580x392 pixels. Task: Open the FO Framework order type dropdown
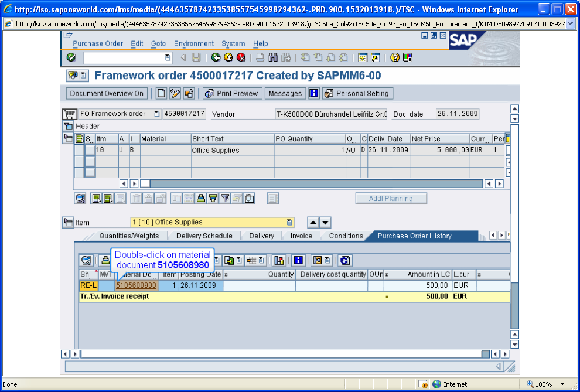click(157, 114)
